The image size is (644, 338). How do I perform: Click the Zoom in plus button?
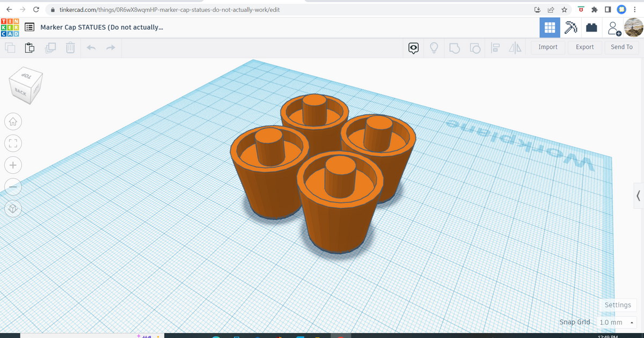tap(13, 165)
